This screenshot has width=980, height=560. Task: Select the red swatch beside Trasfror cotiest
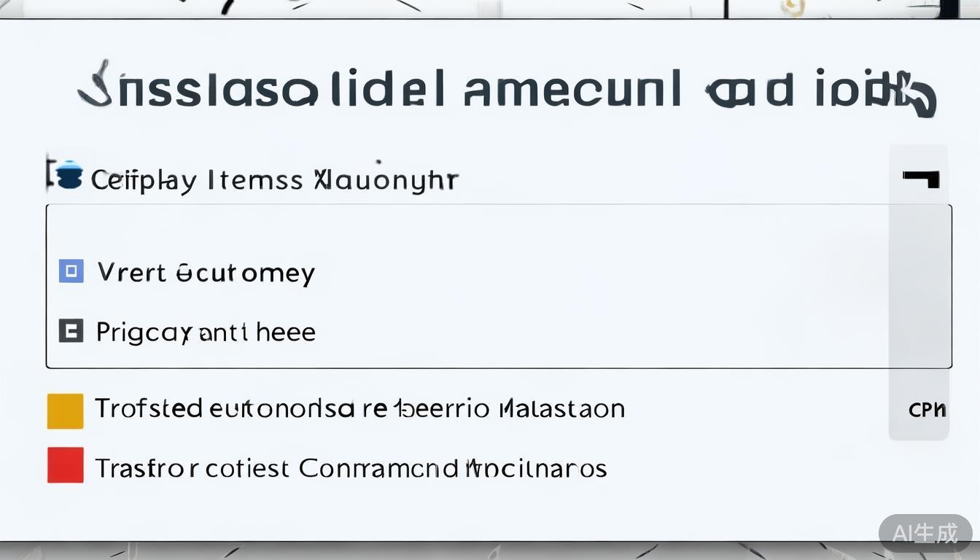(65, 465)
